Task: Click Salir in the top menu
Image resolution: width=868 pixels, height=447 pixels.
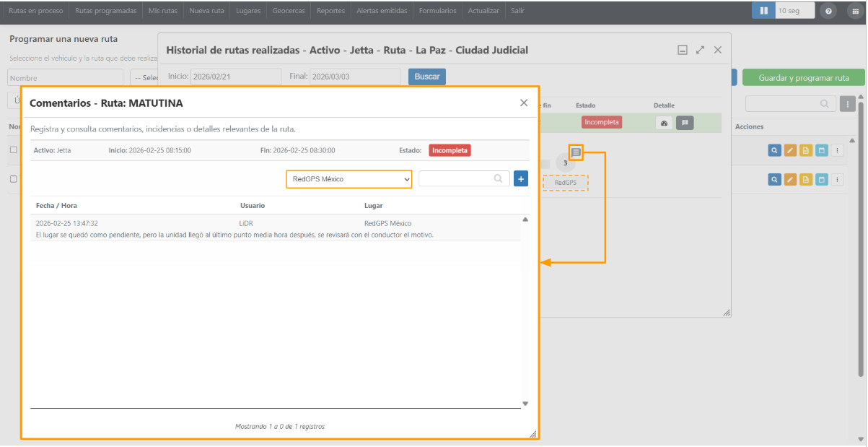Action: (x=517, y=11)
